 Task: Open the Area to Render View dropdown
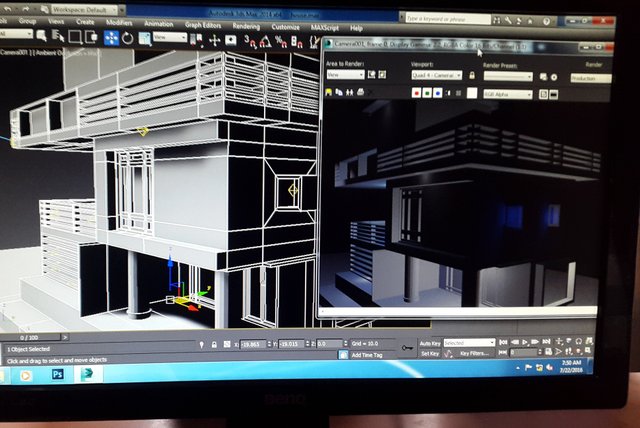345,75
